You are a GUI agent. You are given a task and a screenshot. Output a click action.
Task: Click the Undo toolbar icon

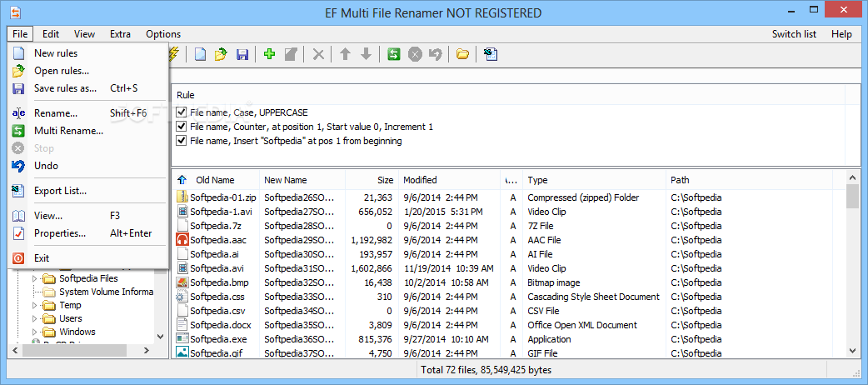(x=436, y=54)
